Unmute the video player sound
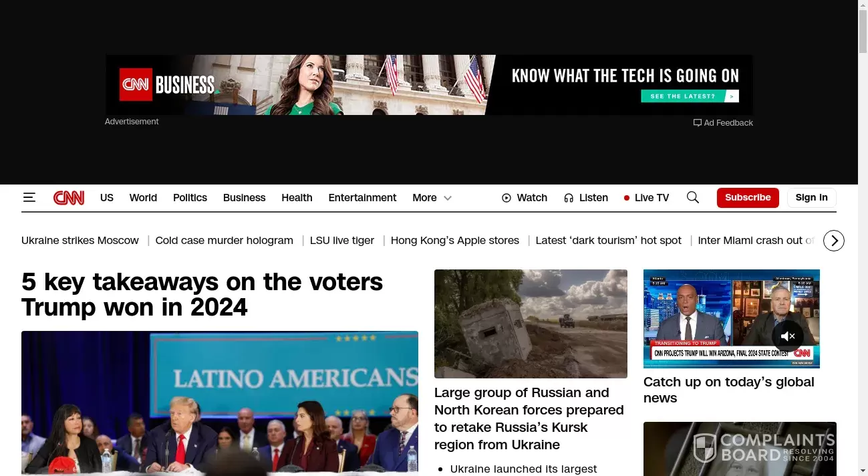 pyautogui.click(x=788, y=336)
